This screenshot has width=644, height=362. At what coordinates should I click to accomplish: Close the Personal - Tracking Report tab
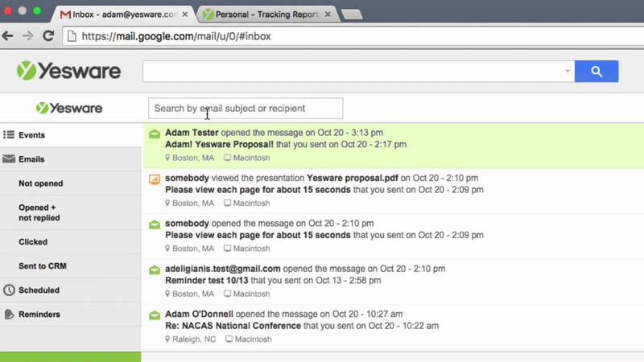click(x=328, y=14)
